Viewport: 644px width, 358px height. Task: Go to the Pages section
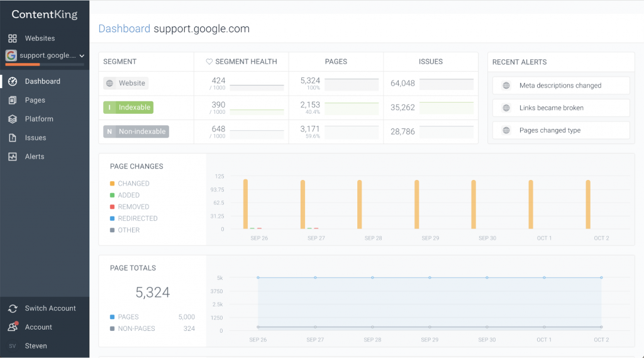(35, 100)
